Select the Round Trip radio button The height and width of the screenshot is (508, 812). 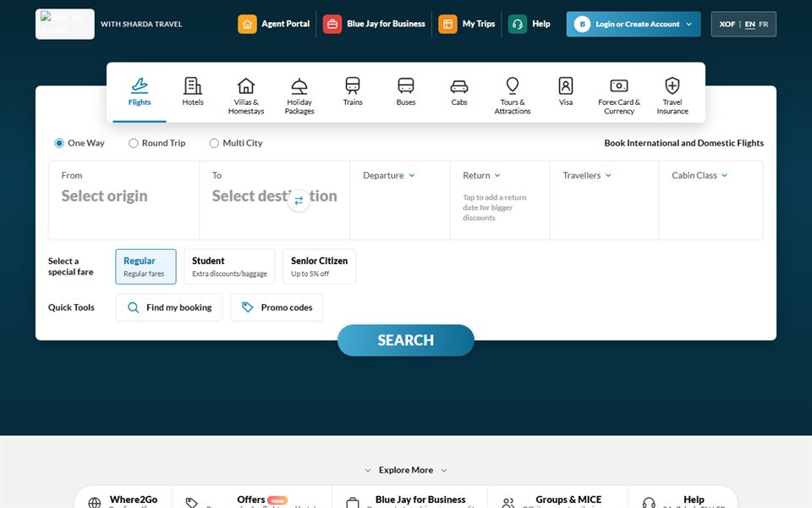133,143
